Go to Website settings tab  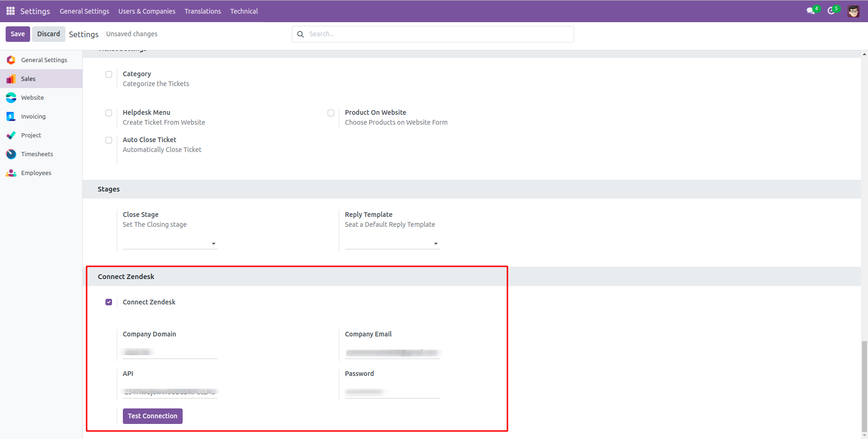pyautogui.click(x=41, y=97)
